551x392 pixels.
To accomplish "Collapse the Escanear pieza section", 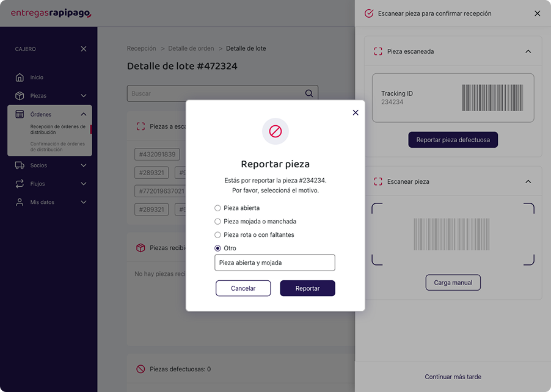I will (528, 181).
